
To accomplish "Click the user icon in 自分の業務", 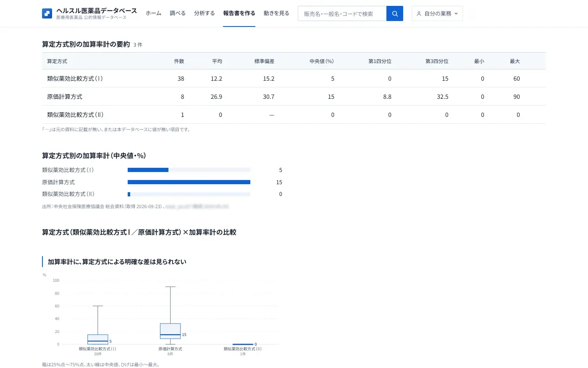I will coord(419,13).
